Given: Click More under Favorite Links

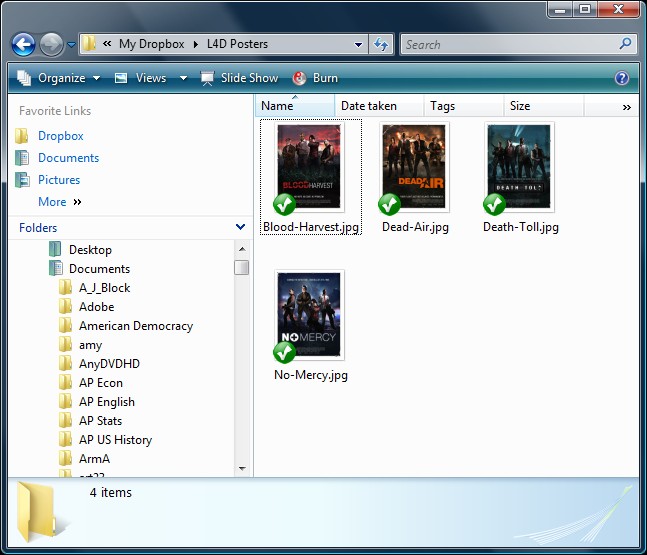Looking at the screenshot, I should coord(59,202).
